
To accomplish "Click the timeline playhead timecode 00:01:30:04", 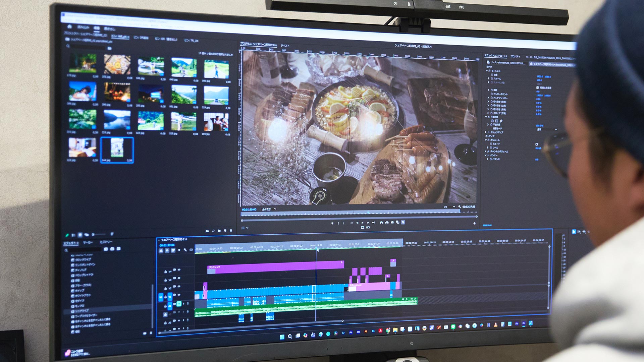I will click(x=167, y=245).
